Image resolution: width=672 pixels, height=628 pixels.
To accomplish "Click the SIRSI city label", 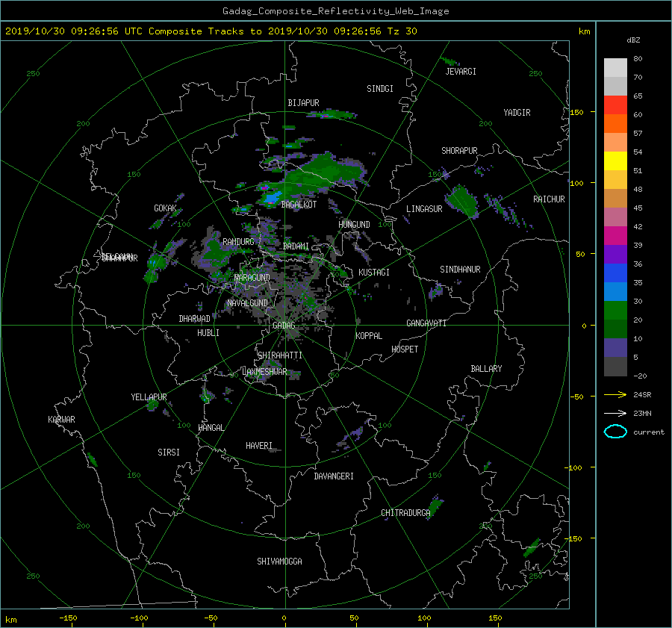I will tap(169, 453).
